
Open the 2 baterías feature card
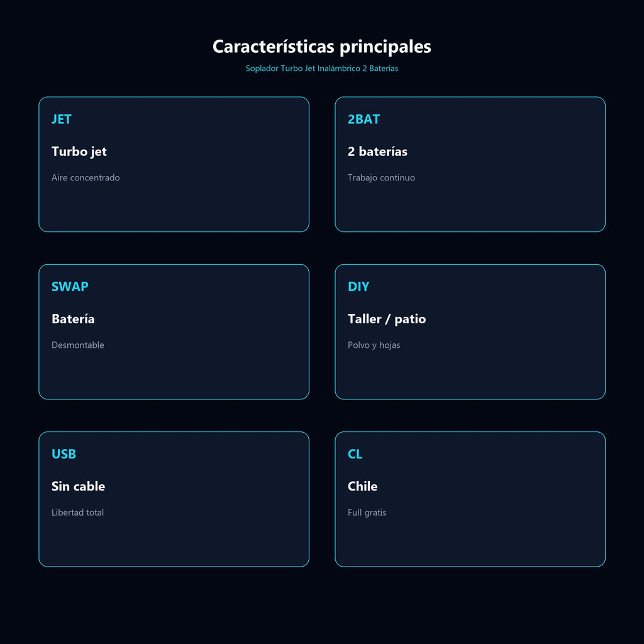[470, 164]
